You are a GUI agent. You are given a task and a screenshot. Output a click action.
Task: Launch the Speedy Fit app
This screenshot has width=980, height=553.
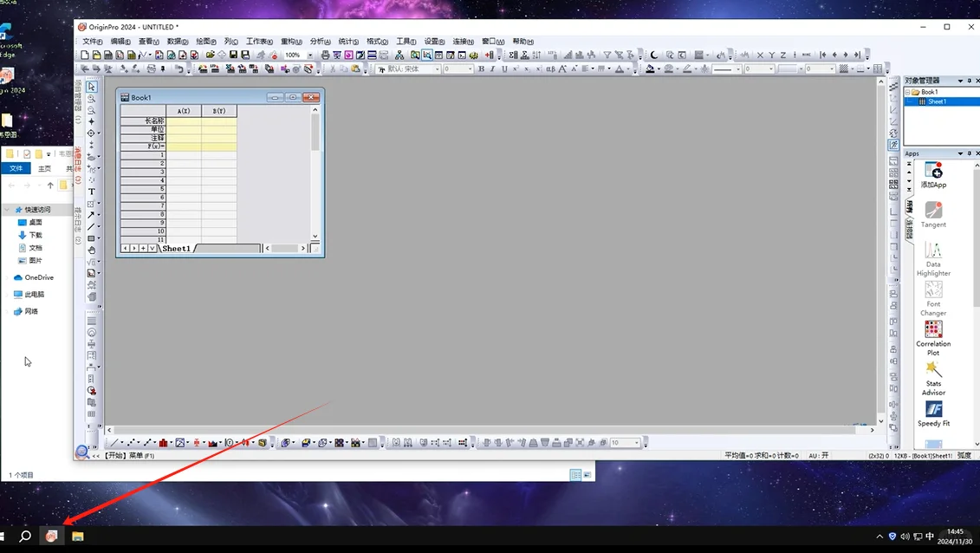tap(933, 413)
